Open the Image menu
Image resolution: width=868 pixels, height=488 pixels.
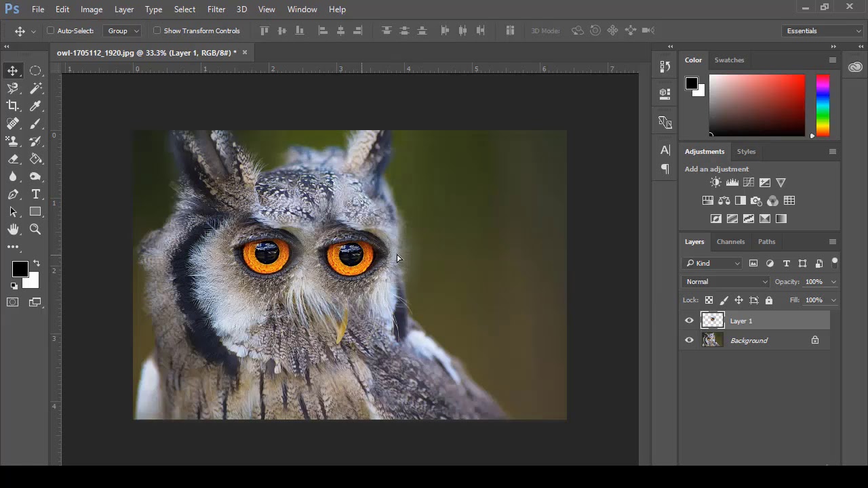coord(92,9)
